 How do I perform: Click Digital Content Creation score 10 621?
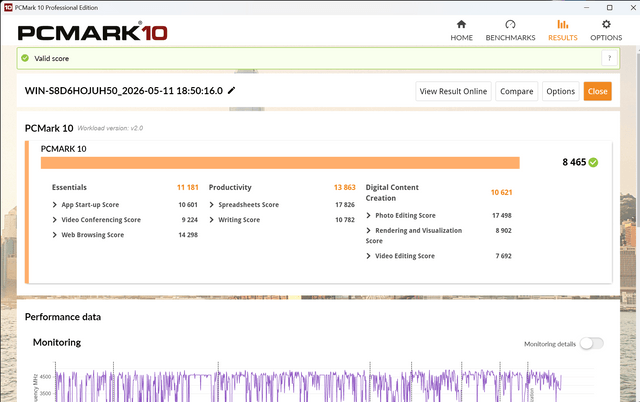point(501,192)
